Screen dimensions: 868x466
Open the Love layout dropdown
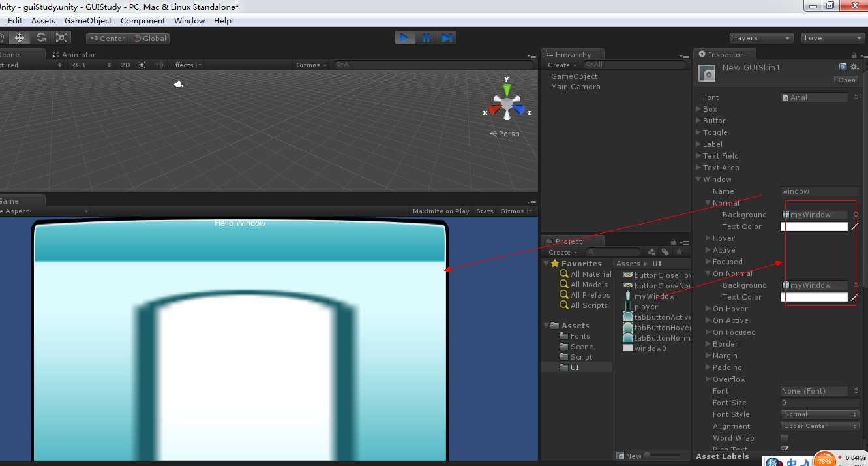point(833,38)
